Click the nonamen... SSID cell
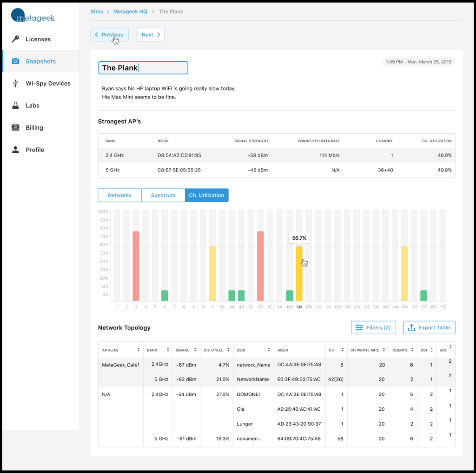The image size is (476, 473). pos(249,439)
